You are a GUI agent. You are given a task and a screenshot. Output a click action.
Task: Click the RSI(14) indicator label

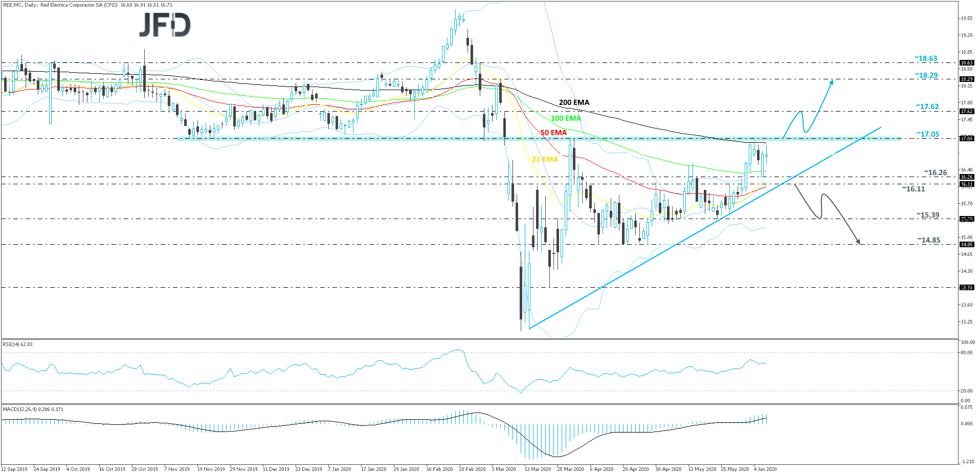17,344
